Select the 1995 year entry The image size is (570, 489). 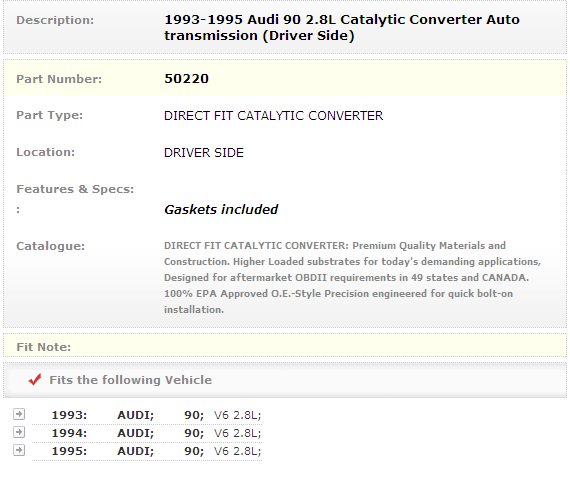[x=69, y=451]
